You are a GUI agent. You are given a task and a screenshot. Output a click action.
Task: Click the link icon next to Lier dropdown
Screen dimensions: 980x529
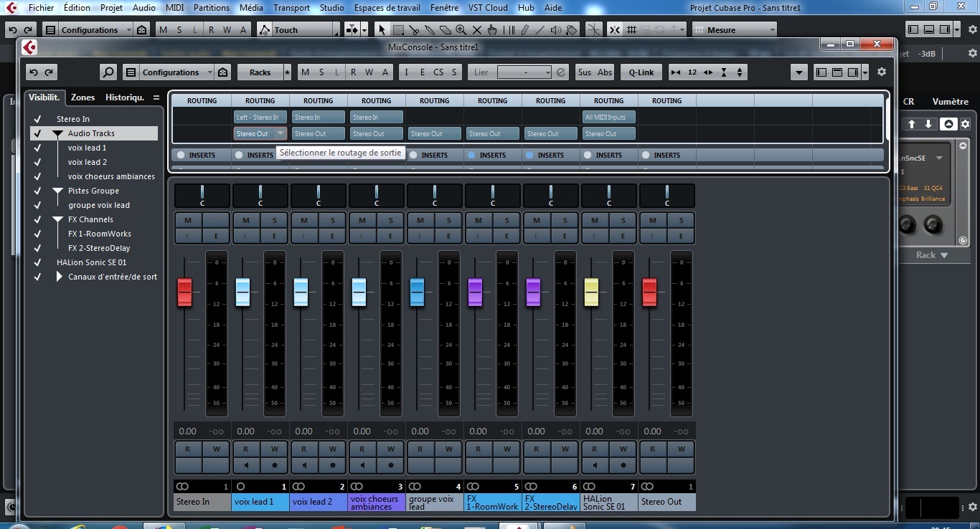pos(561,72)
